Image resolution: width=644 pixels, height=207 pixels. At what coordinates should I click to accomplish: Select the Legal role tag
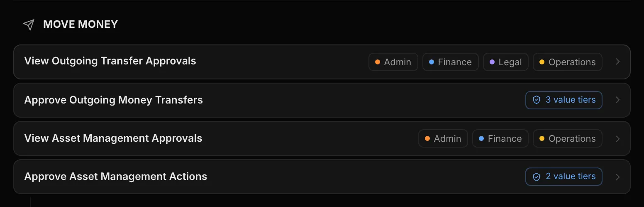506,62
